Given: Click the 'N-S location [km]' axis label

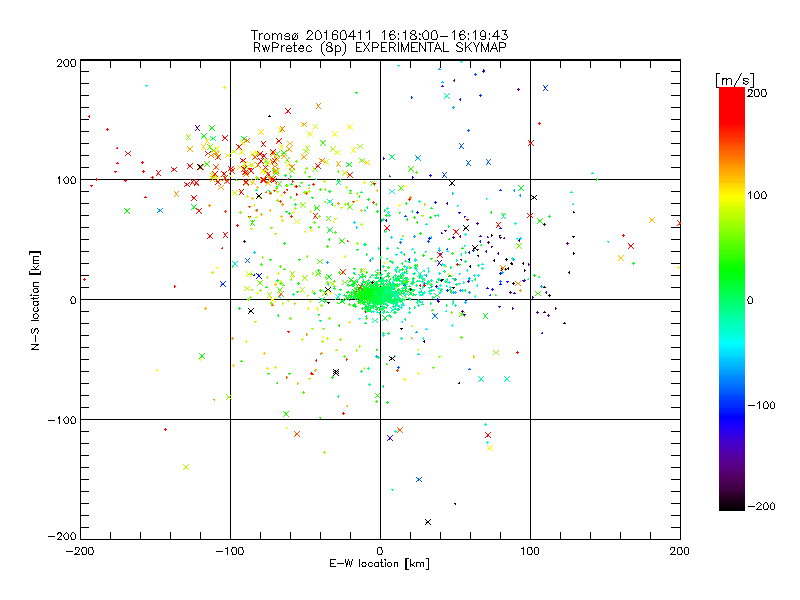Looking at the screenshot, I should coord(35,300).
